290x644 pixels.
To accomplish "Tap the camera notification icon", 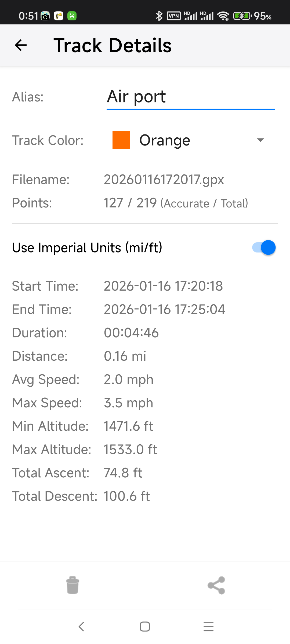I will coord(45,16).
